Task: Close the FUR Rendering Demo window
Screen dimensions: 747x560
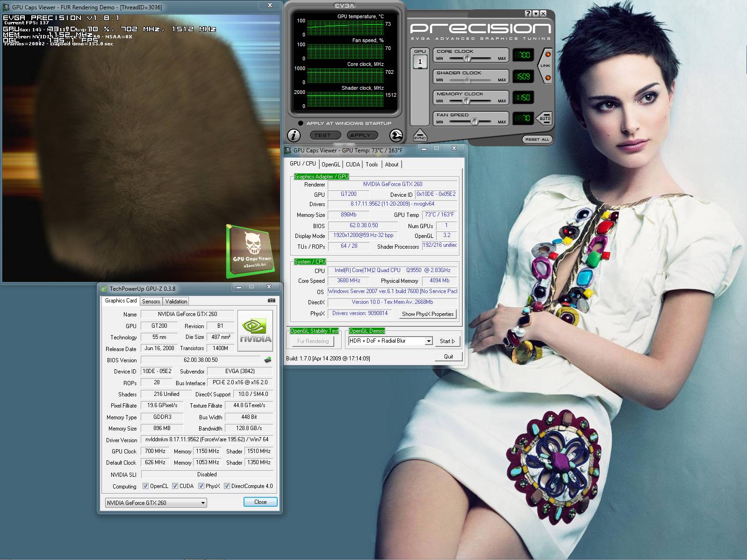Action: (270, 5)
